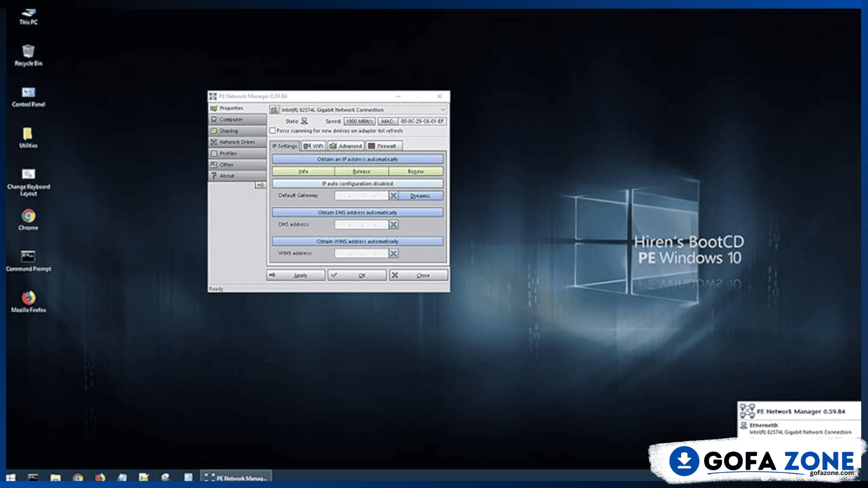
Task: Click Obtain an IP address automatically
Action: pos(358,159)
